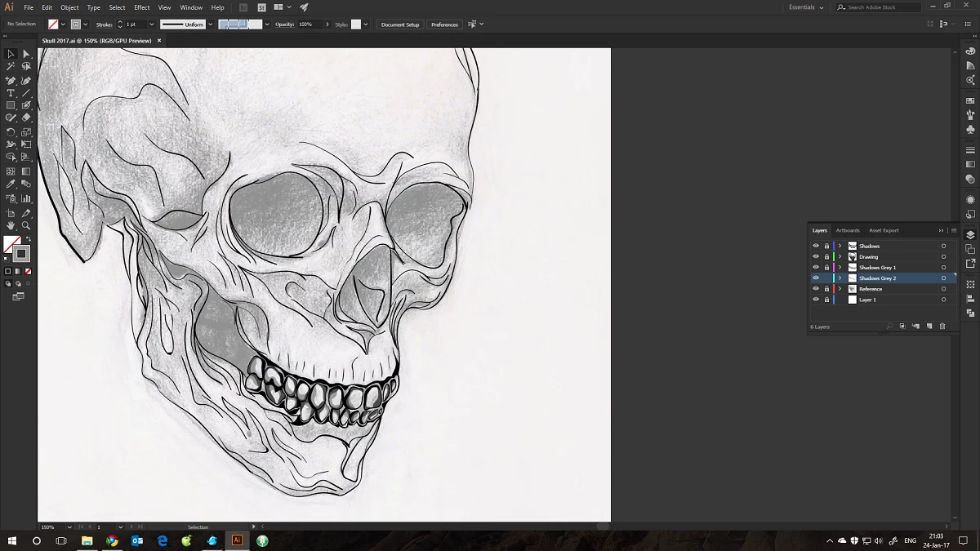Pick the Eyedropper tool
Screen dimensions: 980x551
(x=11, y=184)
